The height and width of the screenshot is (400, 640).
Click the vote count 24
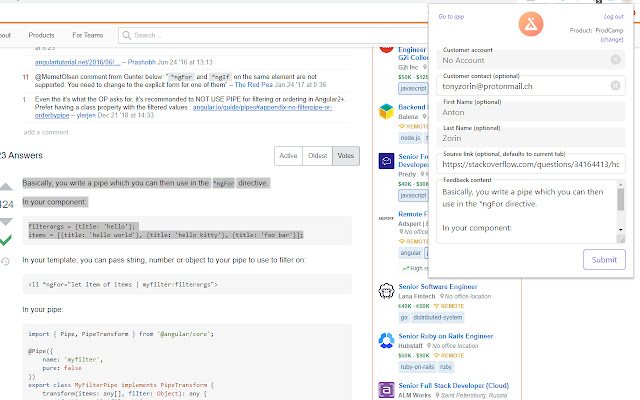coord(7,204)
